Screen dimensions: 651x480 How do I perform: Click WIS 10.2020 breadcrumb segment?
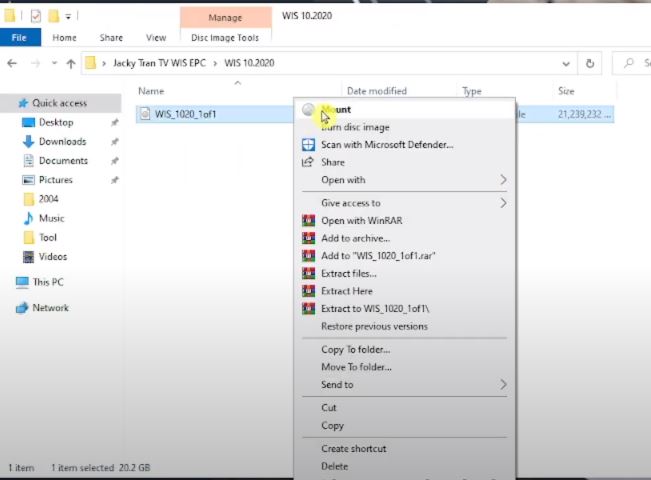[x=249, y=63]
